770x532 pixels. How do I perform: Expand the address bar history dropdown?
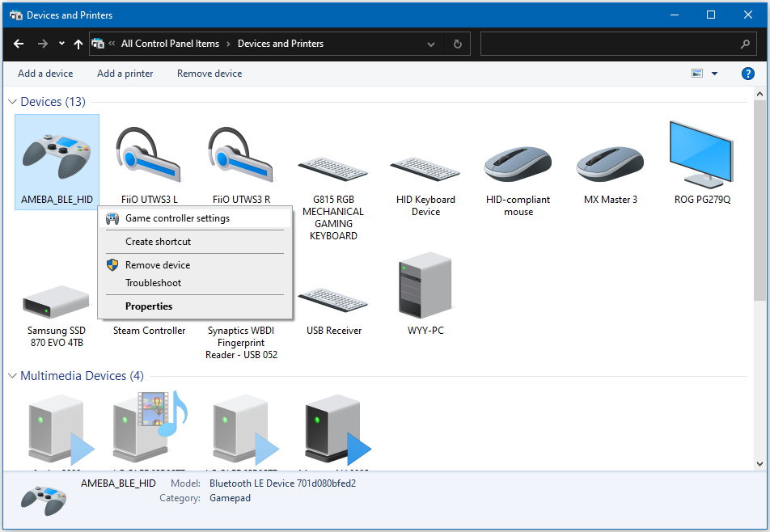click(431, 44)
